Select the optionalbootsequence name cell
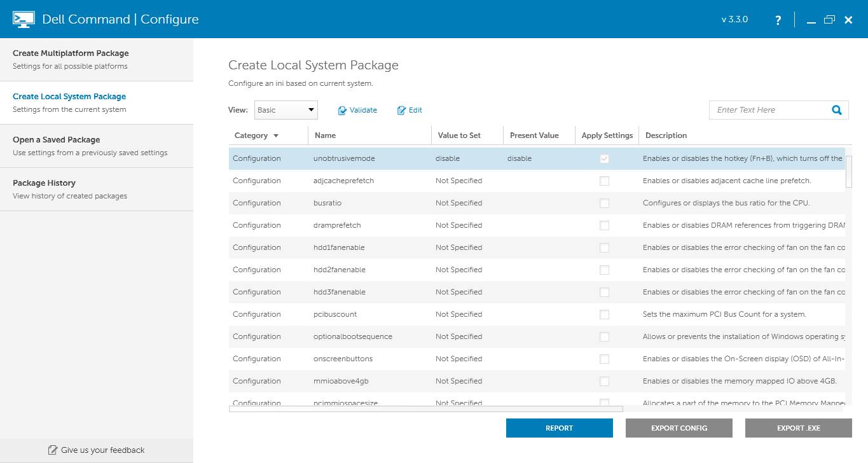 coord(353,336)
